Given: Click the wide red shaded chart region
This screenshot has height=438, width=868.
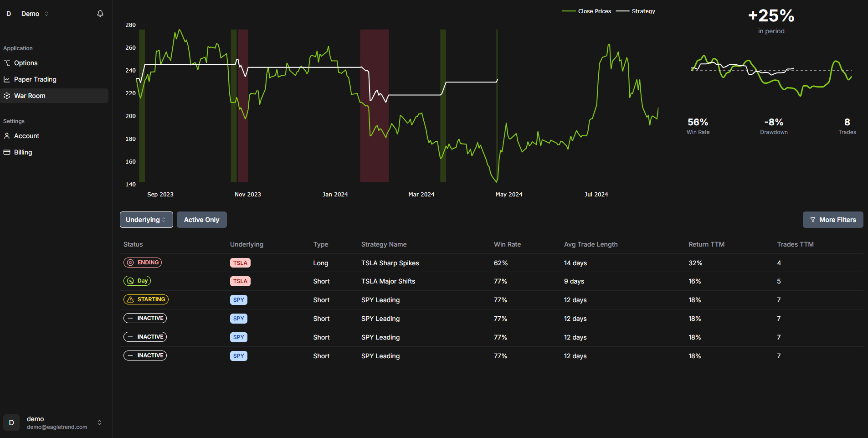Looking at the screenshot, I should click(375, 106).
